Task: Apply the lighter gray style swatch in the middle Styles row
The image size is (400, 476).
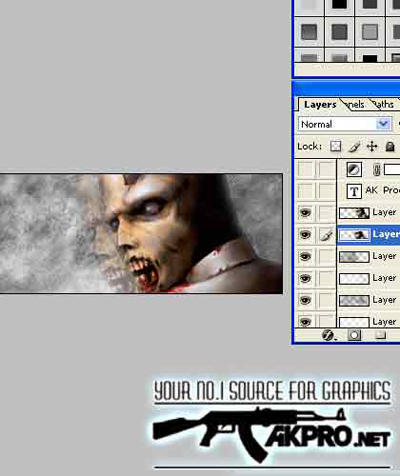Action: point(370,32)
